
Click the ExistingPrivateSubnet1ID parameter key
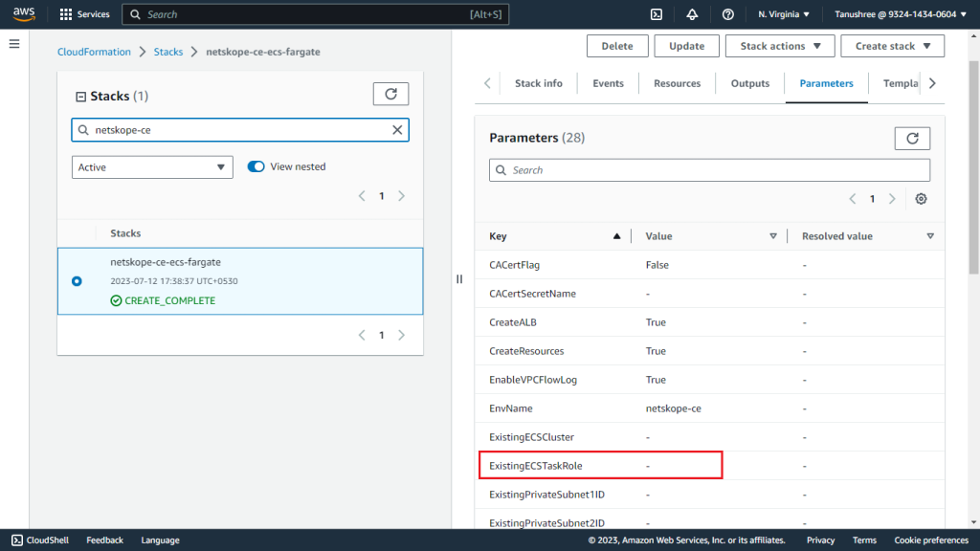(546, 495)
